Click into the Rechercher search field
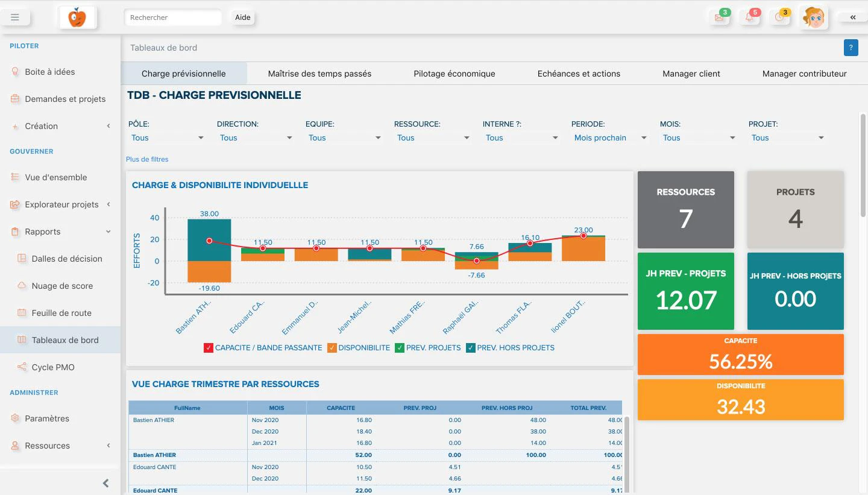868x495 pixels. (x=173, y=17)
